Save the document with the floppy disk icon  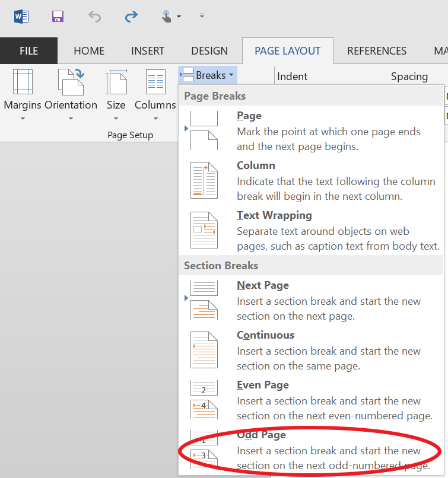click(x=58, y=16)
